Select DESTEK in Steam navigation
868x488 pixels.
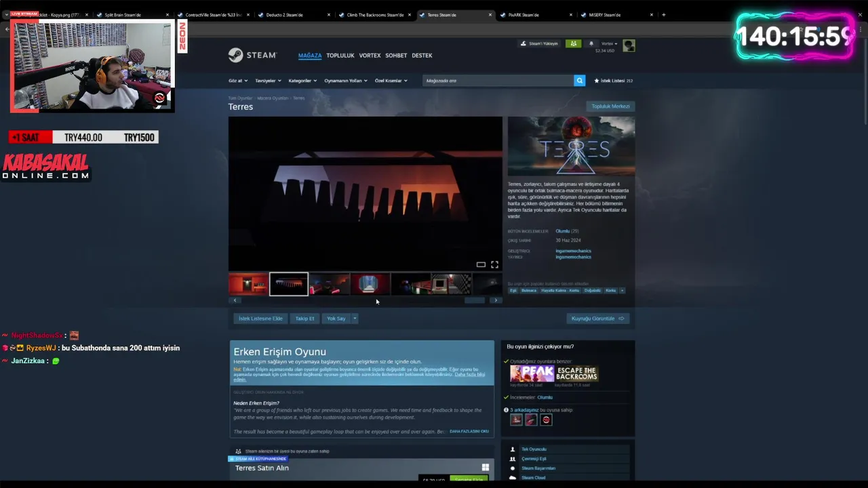pos(422,56)
